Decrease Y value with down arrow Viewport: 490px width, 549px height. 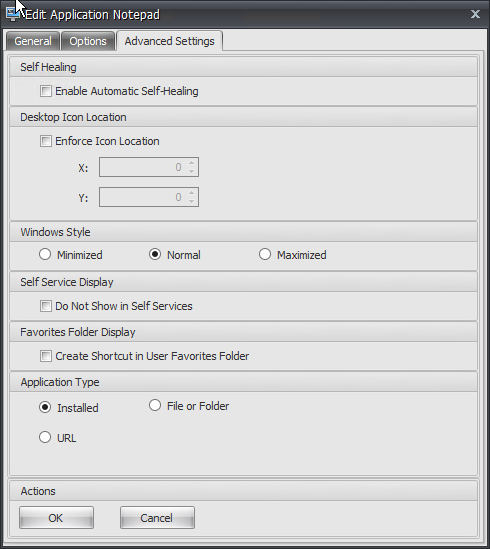(191, 201)
